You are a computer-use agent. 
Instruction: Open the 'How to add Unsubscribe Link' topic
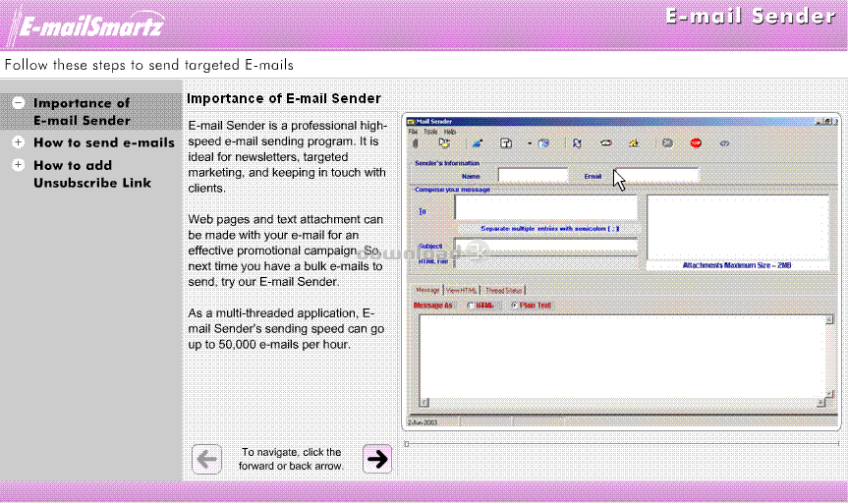click(x=92, y=174)
